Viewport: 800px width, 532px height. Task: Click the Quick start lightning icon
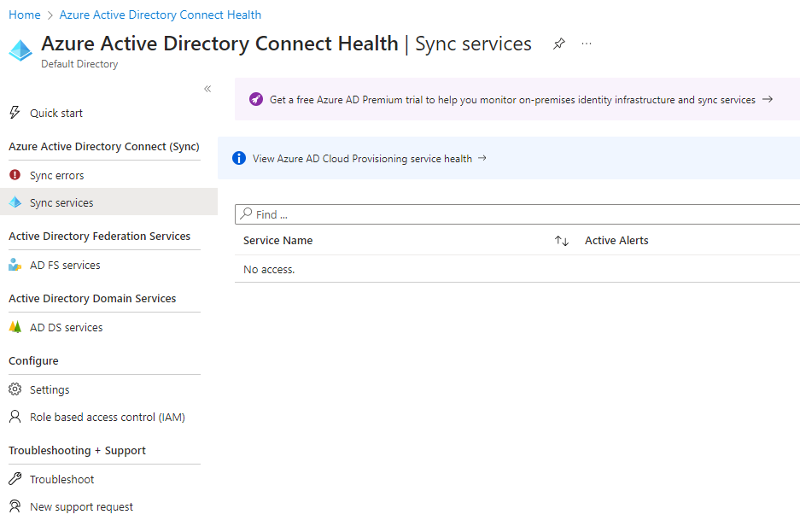pyautogui.click(x=15, y=113)
